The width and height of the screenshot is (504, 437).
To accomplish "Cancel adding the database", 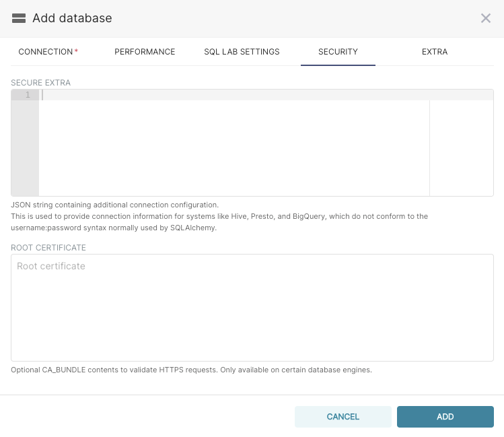I will tap(343, 417).
